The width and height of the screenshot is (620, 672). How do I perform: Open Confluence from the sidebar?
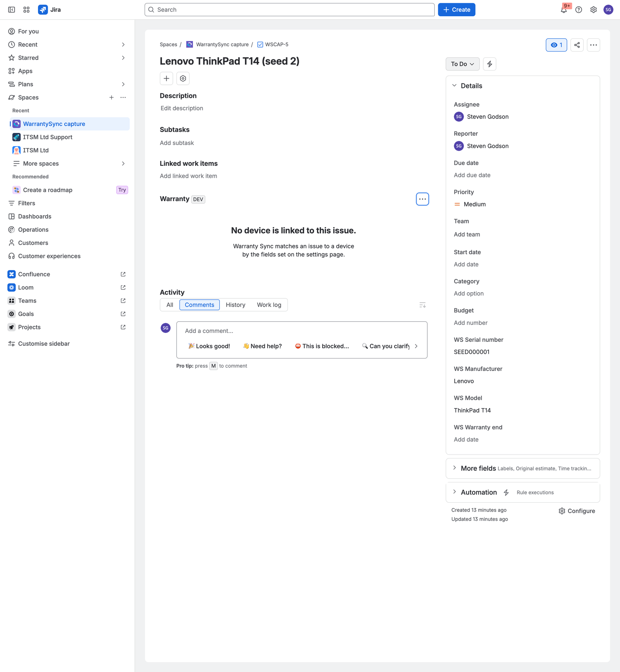pos(68,274)
